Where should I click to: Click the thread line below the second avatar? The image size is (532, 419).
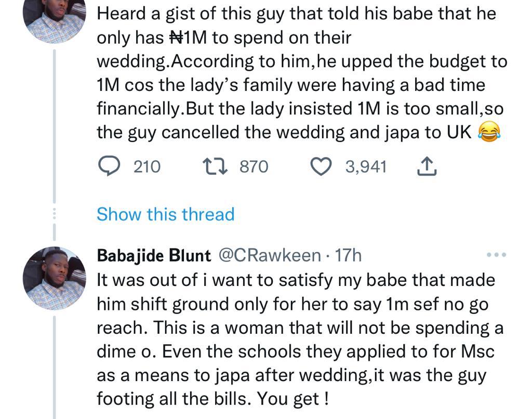pyautogui.click(x=55, y=364)
